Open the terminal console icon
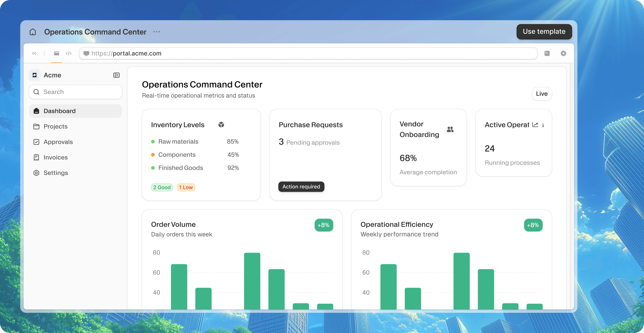The height and width of the screenshot is (333, 644). [547, 53]
